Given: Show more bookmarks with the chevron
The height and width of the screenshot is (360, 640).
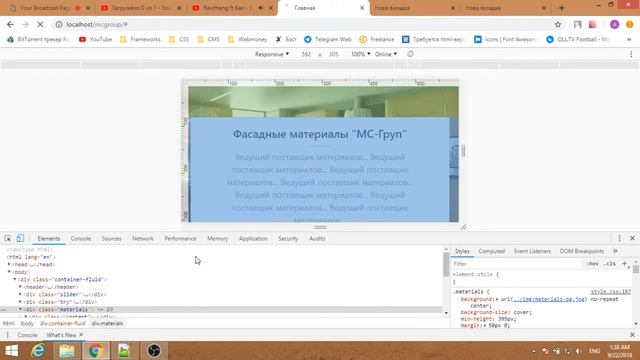Looking at the screenshot, I should (629, 39).
